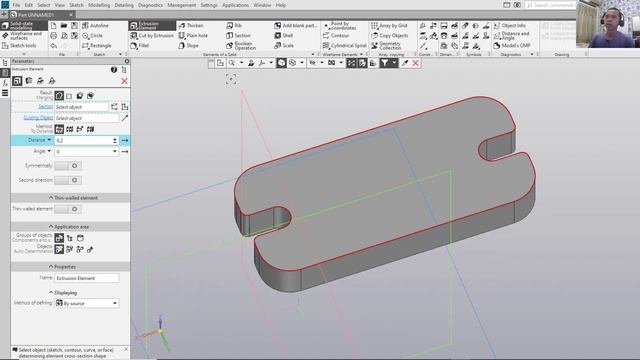Toggle the Second direction switch
The image size is (640, 360).
point(68,180)
